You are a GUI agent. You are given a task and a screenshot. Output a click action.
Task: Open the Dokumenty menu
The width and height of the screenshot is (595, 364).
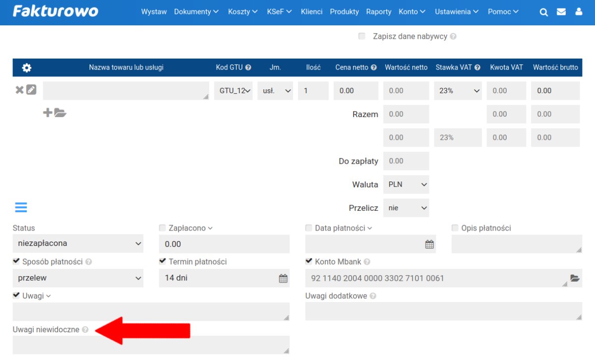point(196,12)
